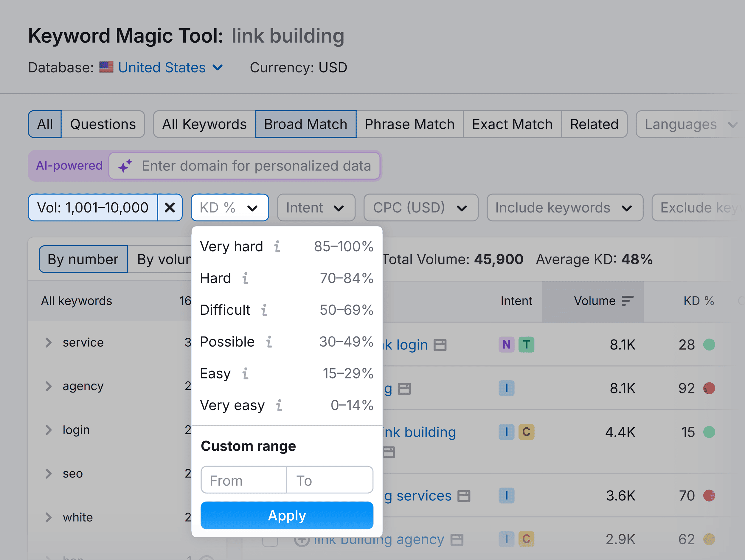The image size is (745, 560).
Task: Open the Languages dropdown
Action: (690, 124)
